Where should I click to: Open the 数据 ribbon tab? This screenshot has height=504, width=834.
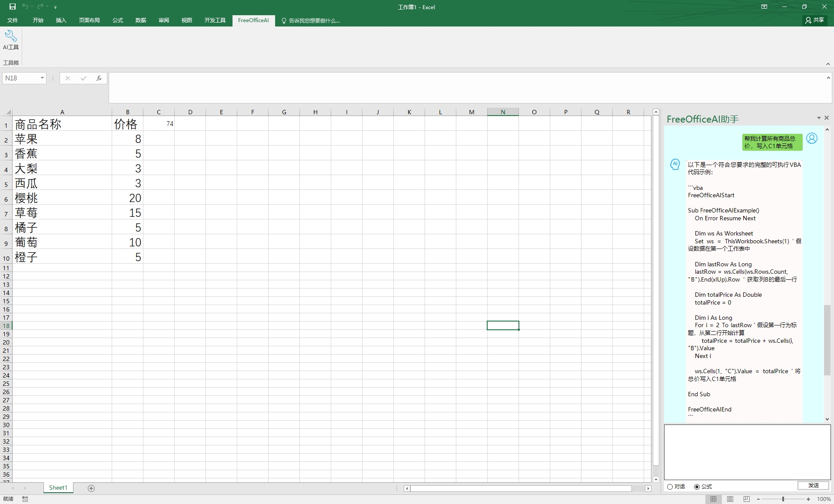pyautogui.click(x=140, y=20)
